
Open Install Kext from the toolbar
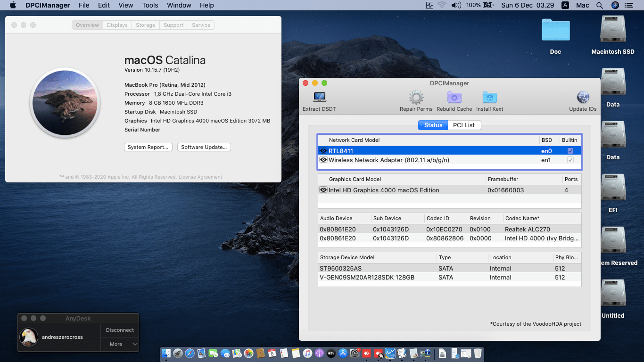pos(489,101)
